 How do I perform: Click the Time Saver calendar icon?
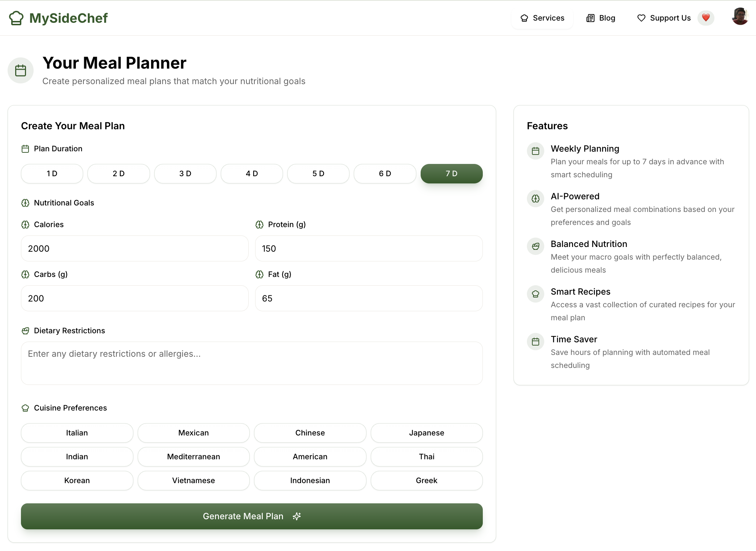coord(535,342)
